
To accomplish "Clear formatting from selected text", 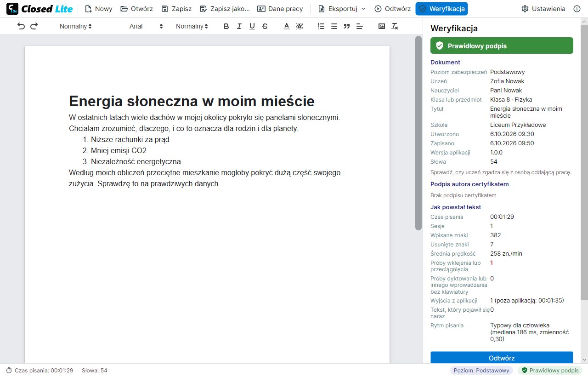I will (x=395, y=26).
